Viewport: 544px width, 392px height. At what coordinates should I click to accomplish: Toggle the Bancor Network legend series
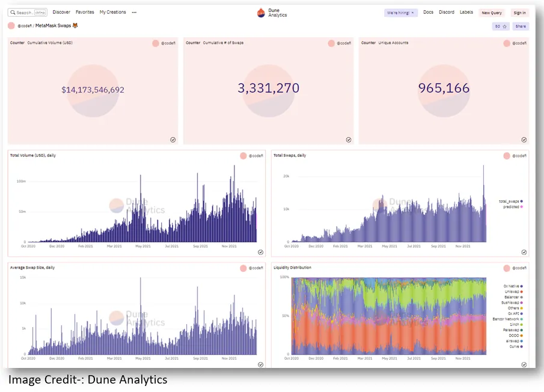tap(508, 319)
